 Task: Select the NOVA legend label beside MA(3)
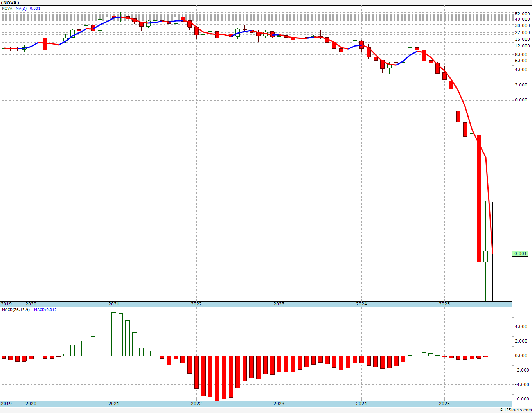[7, 9]
